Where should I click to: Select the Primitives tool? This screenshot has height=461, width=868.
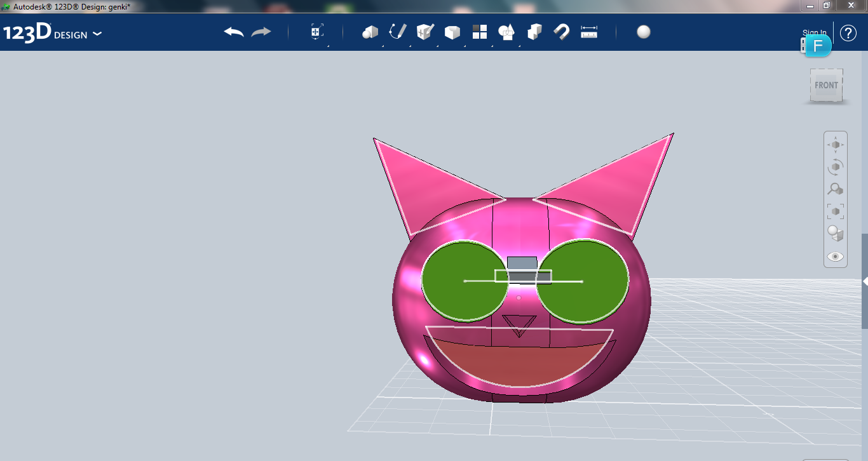click(370, 32)
